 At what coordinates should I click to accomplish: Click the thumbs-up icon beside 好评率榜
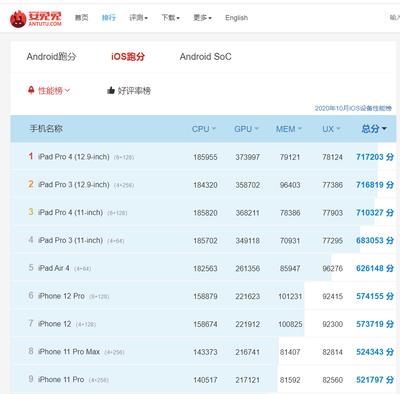tap(111, 90)
